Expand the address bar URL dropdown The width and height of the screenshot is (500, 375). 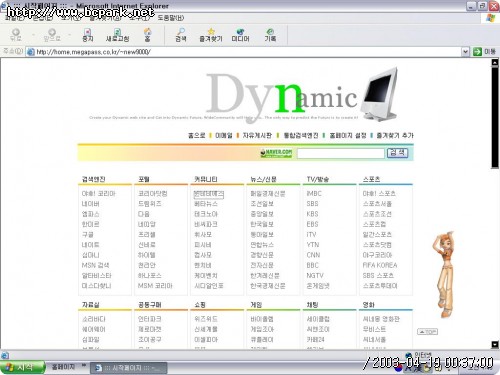click(465, 52)
